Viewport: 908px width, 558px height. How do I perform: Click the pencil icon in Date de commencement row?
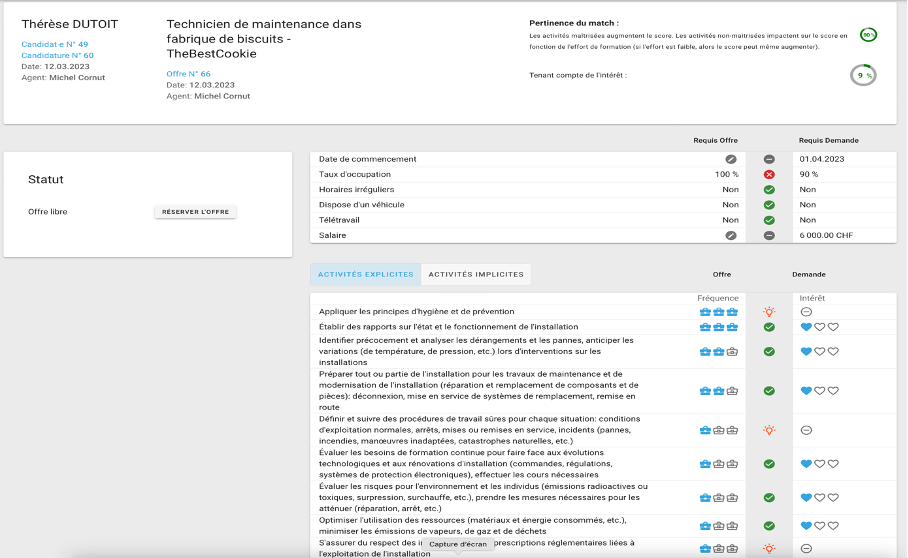click(731, 159)
